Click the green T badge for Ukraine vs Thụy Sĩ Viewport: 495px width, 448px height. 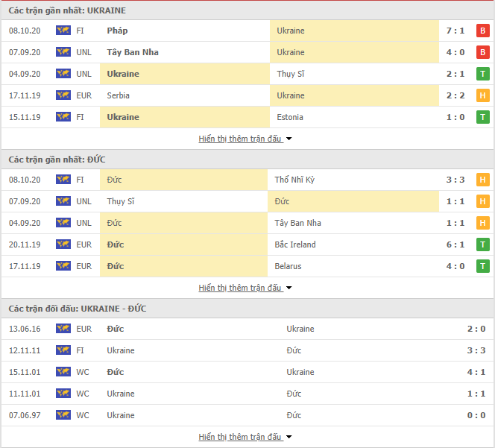tap(482, 74)
